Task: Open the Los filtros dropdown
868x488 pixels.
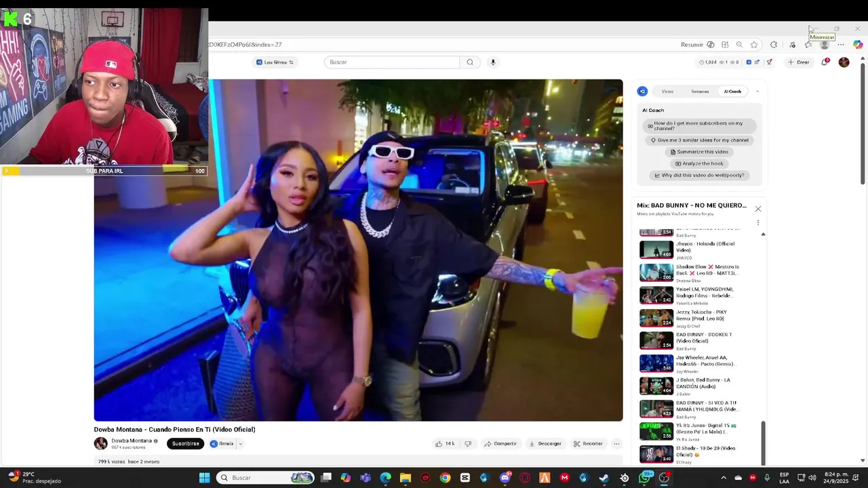Action: tap(275, 62)
